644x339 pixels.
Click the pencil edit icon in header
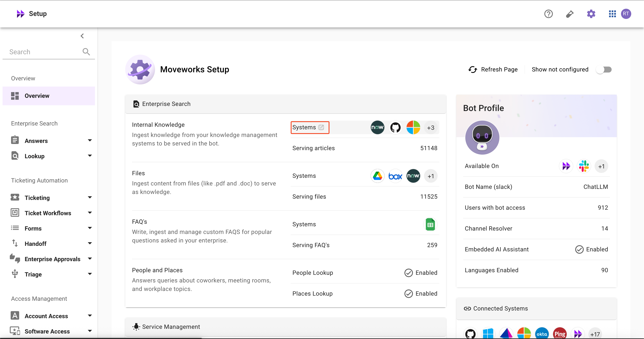570,14
